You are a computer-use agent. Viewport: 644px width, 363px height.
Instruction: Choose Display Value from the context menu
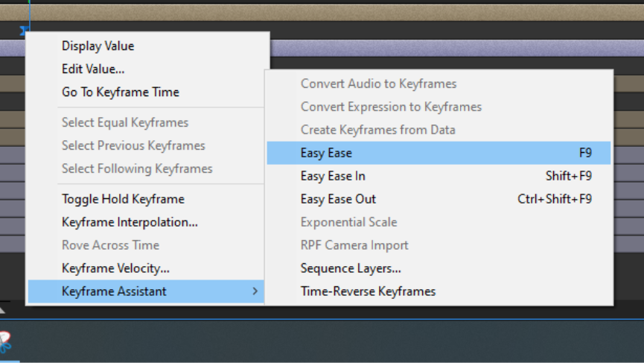pyautogui.click(x=98, y=46)
